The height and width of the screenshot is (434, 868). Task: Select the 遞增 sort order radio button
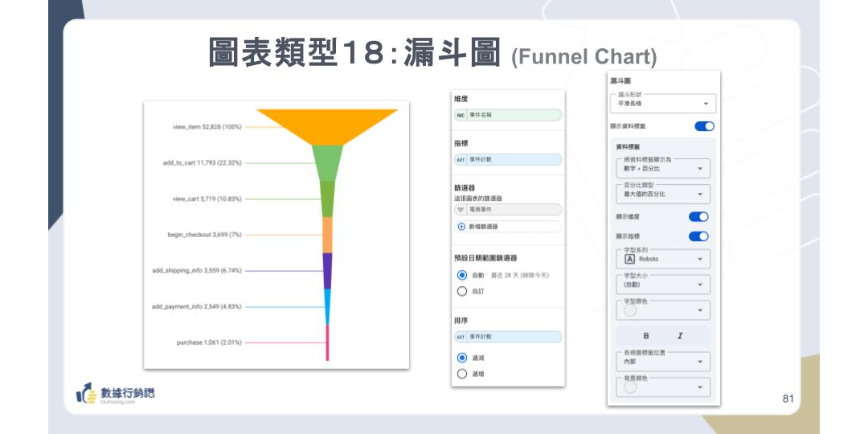tap(462, 374)
